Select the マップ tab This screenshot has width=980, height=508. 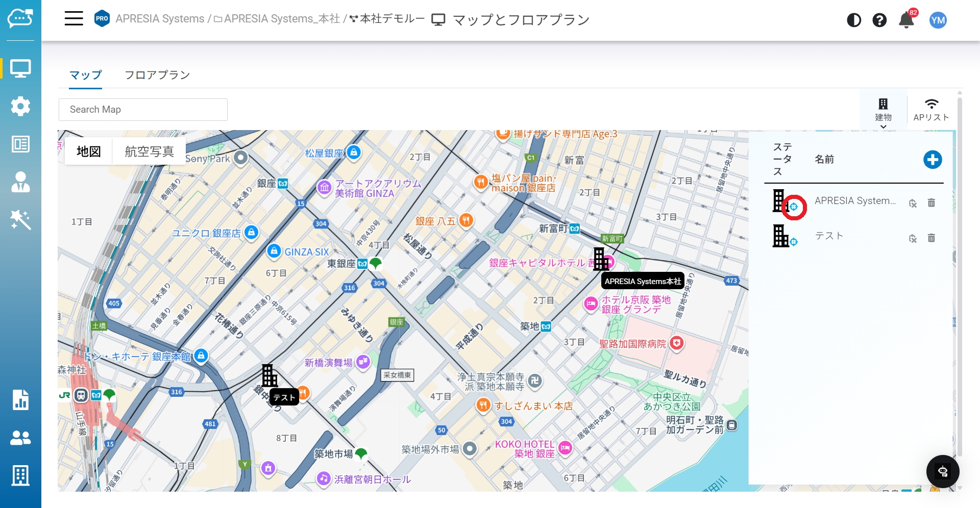click(x=86, y=75)
